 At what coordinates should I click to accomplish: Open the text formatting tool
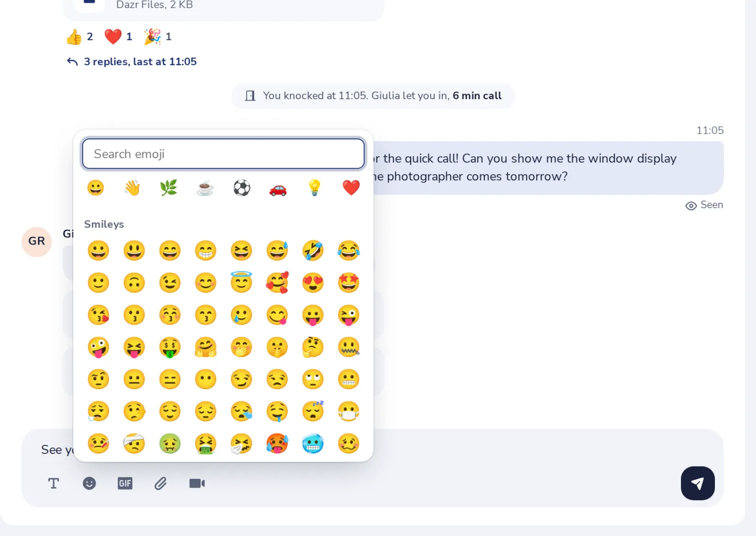[53, 483]
